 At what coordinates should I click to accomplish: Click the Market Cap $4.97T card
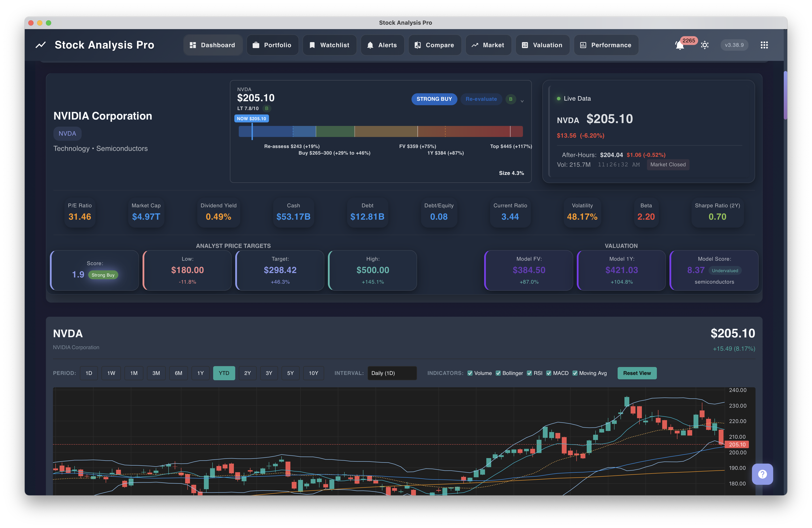[x=146, y=212]
